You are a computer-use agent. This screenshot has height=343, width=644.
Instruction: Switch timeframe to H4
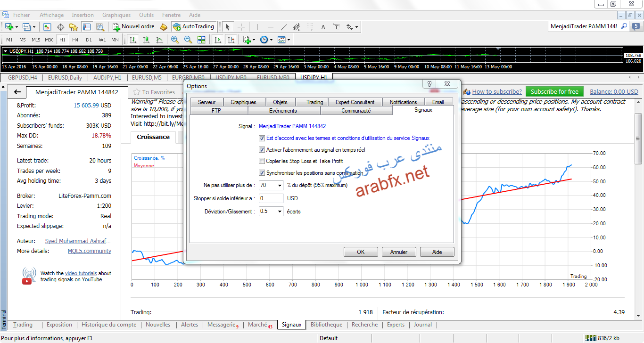(x=75, y=40)
